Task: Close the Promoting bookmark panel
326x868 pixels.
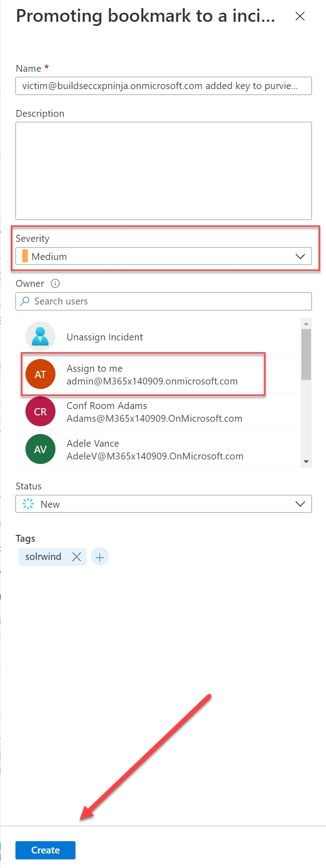Action: pos(300,16)
